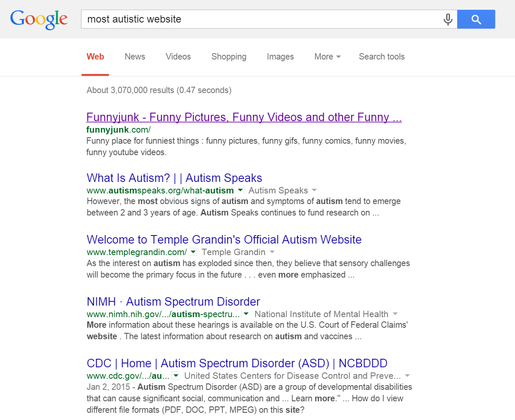Open Search tools options
The width and height of the screenshot is (515, 420).
point(382,57)
